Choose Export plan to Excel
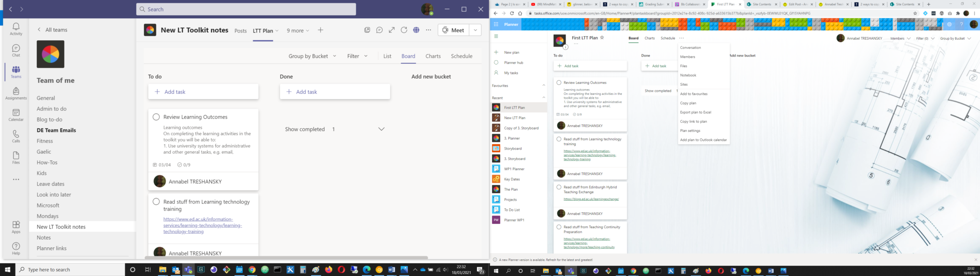The height and width of the screenshot is (276, 980). (x=696, y=112)
